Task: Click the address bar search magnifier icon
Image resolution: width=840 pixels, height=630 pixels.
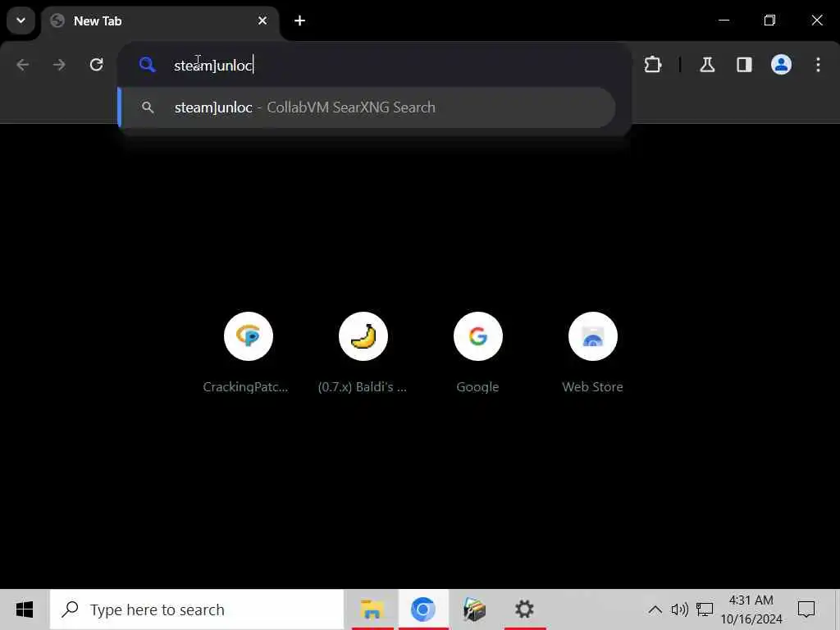Action: pos(148,65)
